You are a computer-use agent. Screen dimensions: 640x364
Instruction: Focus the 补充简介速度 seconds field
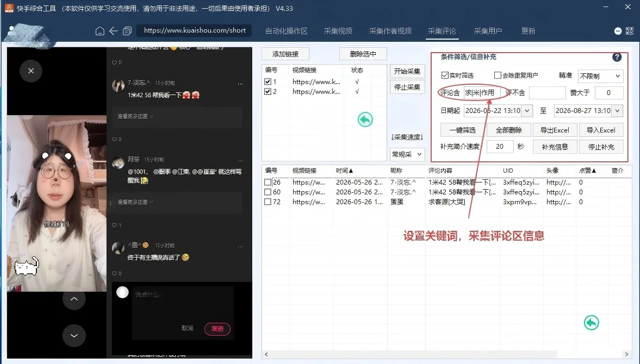(x=500, y=147)
